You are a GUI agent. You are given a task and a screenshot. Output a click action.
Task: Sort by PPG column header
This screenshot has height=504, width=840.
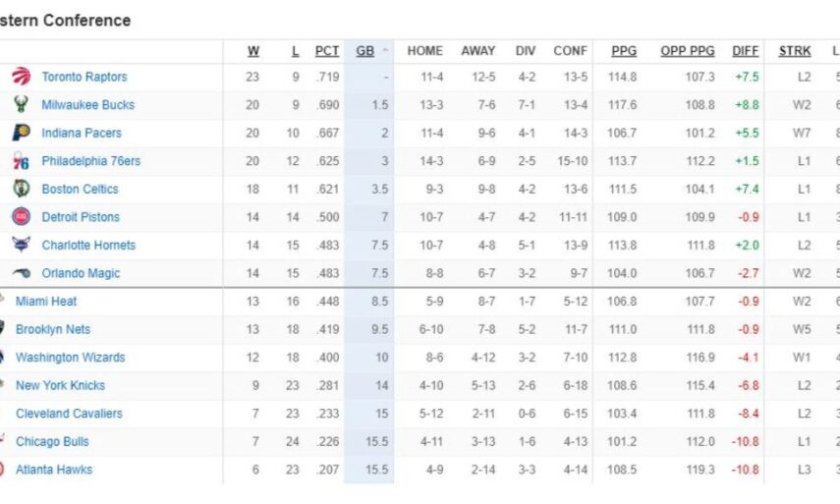(x=623, y=51)
